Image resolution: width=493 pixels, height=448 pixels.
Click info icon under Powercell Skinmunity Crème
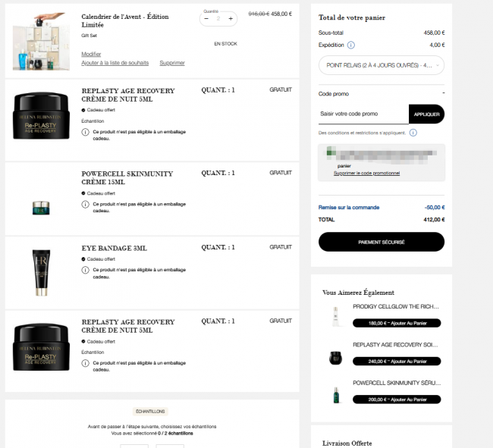point(85,204)
